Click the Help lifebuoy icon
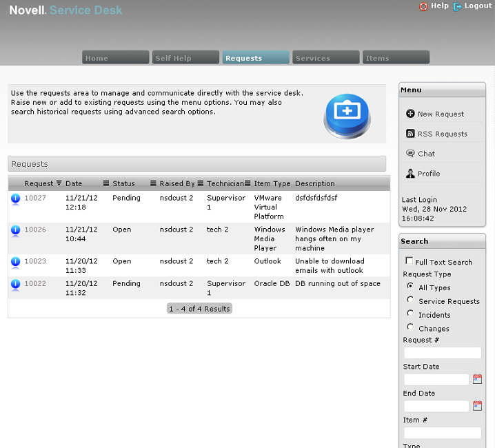The image size is (495, 448). pyautogui.click(x=423, y=6)
